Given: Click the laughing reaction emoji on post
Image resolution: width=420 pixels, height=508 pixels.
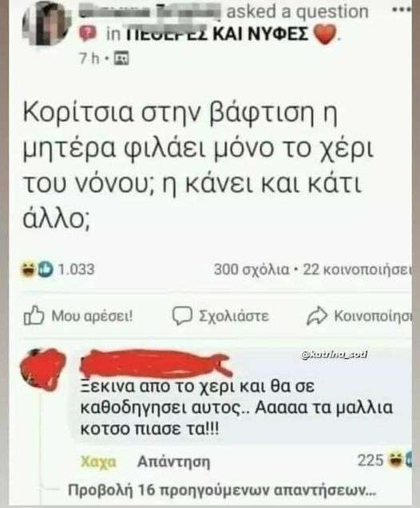Looking at the screenshot, I should (x=29, y=269).
